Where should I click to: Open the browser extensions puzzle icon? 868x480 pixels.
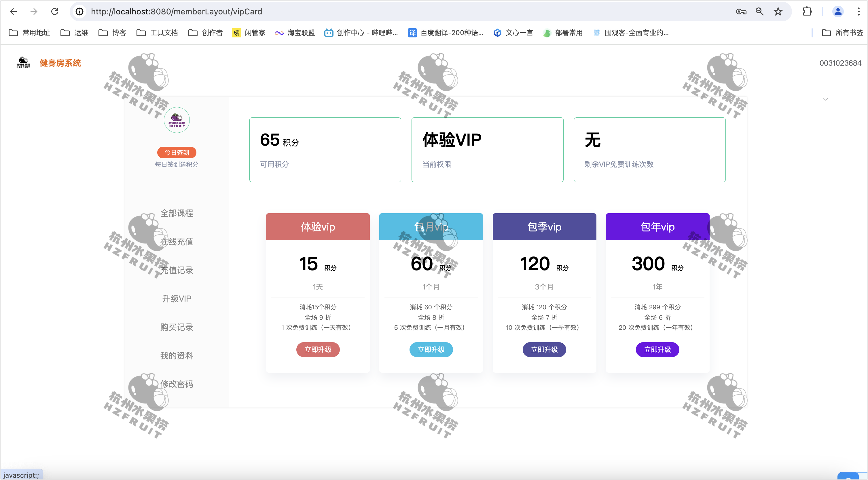[807, 12]
